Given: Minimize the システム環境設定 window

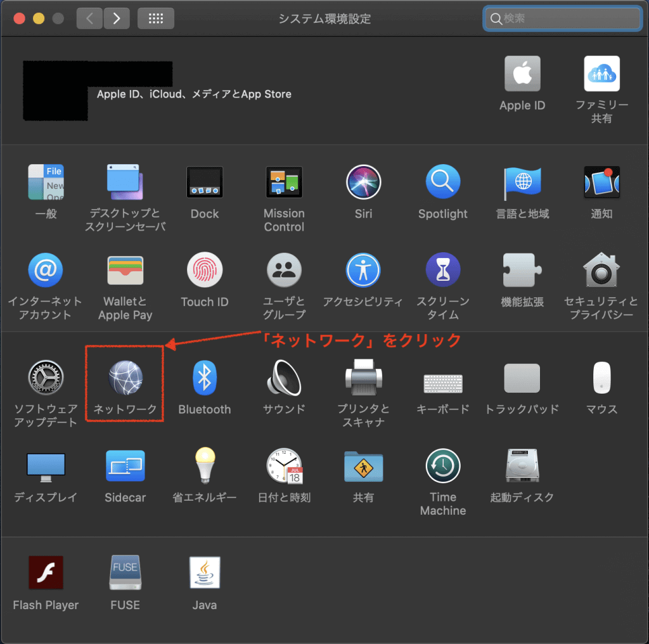Looking at the screenshot, I should [39, 18].
